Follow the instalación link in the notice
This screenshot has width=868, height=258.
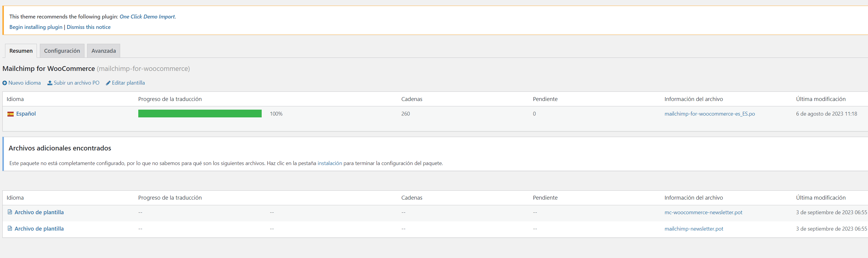tap(330, 163)
